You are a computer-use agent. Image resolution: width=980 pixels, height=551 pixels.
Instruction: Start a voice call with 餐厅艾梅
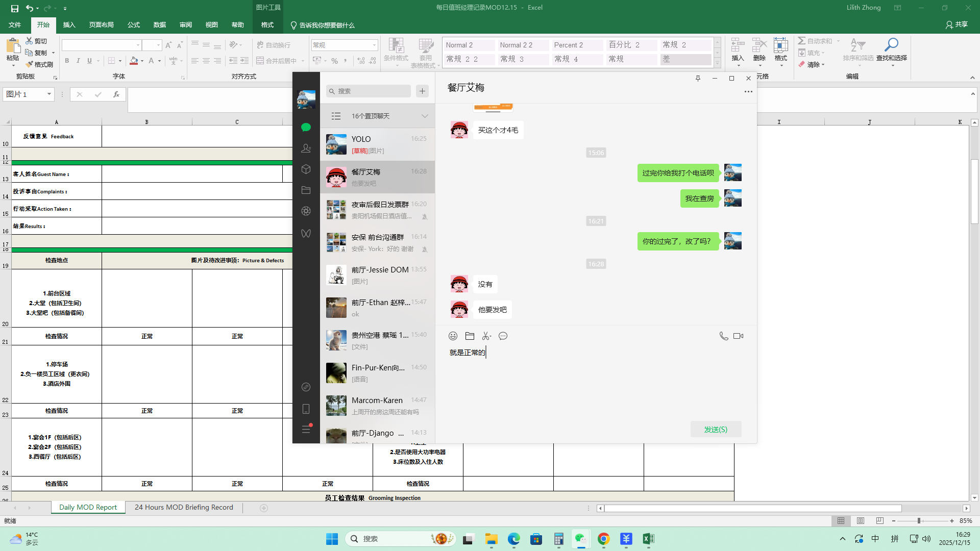tap(723, 336)
